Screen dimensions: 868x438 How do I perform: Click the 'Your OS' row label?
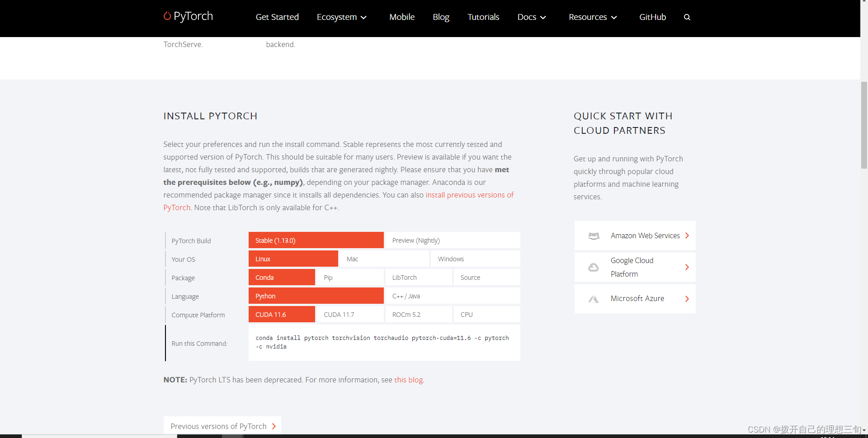[184, 259]
